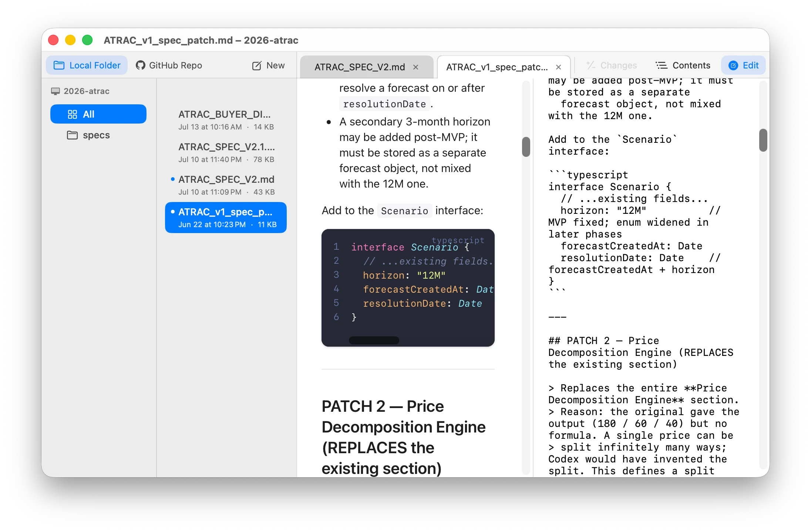The image size is (811, 532).
Task: Close the ATRAC_SPEC_V2.md tab
Action: click(416, 67)
